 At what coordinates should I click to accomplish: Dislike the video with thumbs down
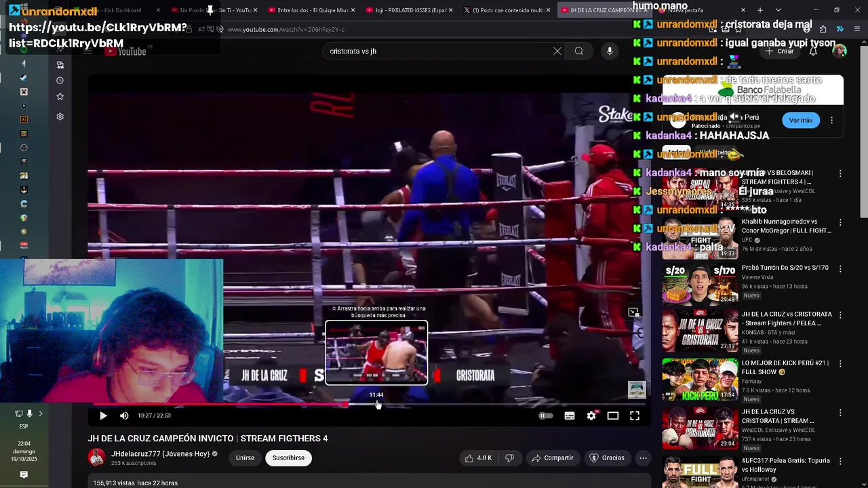[x=509, y=458]
